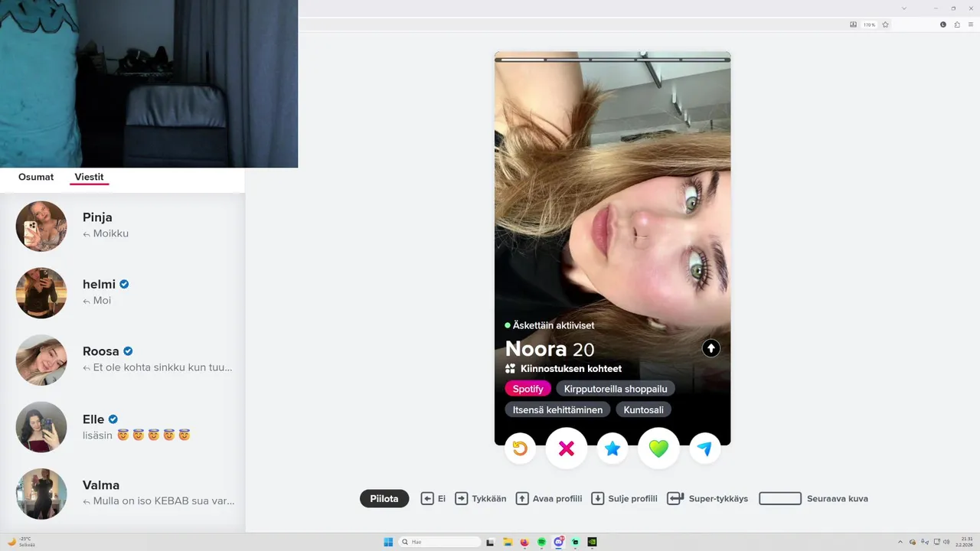980x551 pixels.
Task: Click the install app icon in address bar
Action: click(x=854, y=24)
